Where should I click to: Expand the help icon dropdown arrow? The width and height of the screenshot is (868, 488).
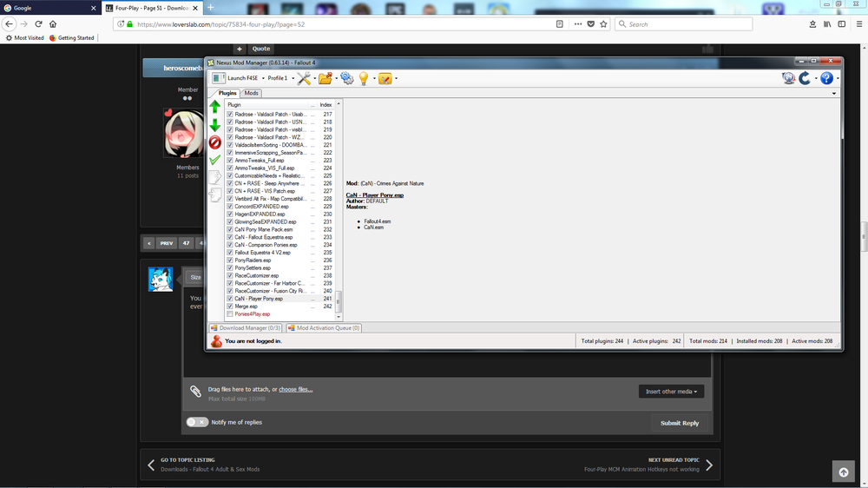click(838, 79)
